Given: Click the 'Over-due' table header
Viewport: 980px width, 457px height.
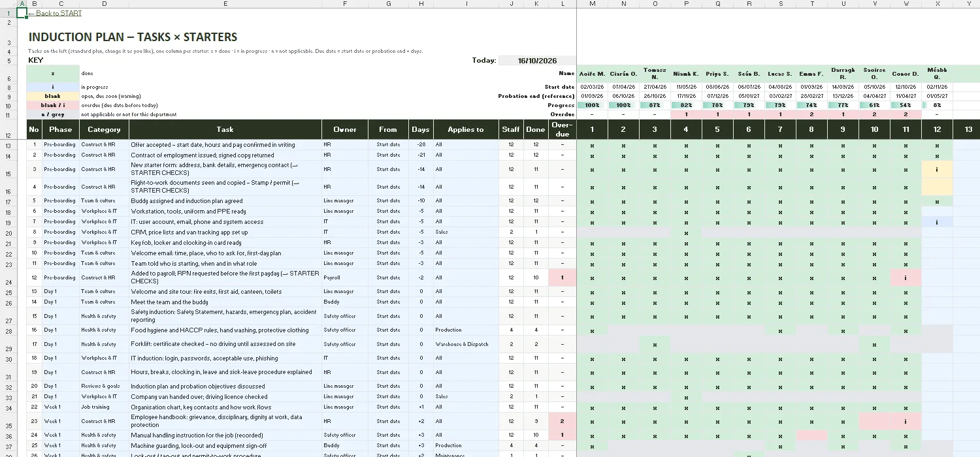Looking at the screenshot, I should pos(562,129).
